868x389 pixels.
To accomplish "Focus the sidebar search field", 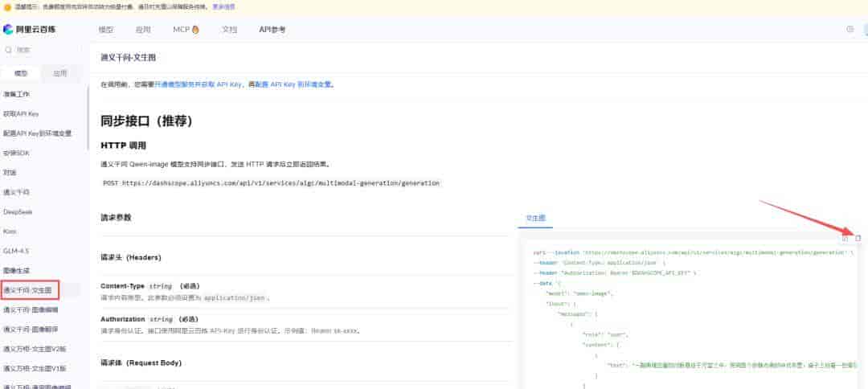I will tap(43, 50).
